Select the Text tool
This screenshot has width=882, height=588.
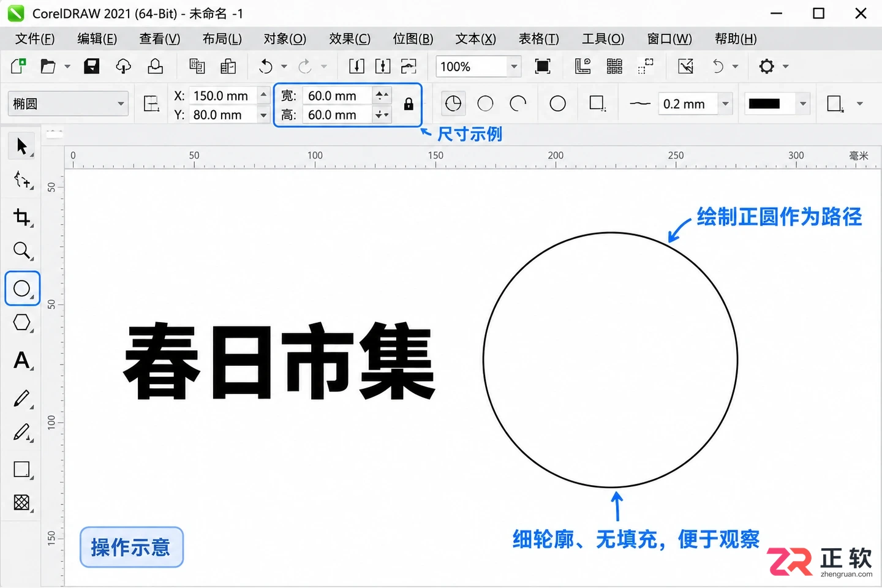(22, 360)
